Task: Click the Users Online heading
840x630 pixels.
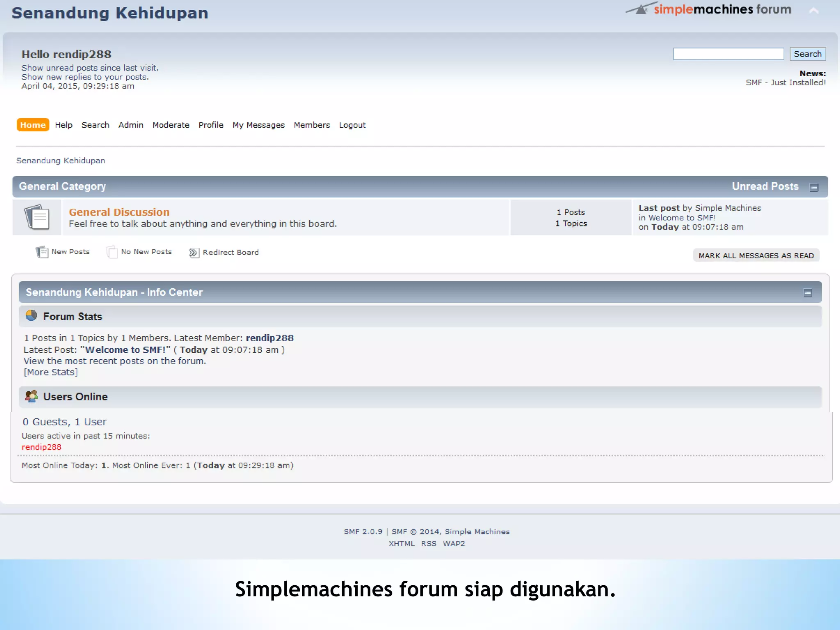Action: point(75,397)
